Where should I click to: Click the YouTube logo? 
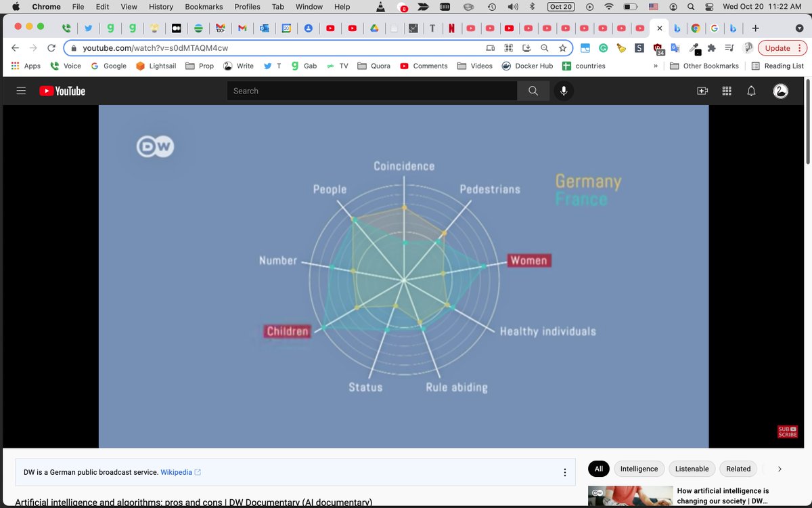[x=62, y=91]
